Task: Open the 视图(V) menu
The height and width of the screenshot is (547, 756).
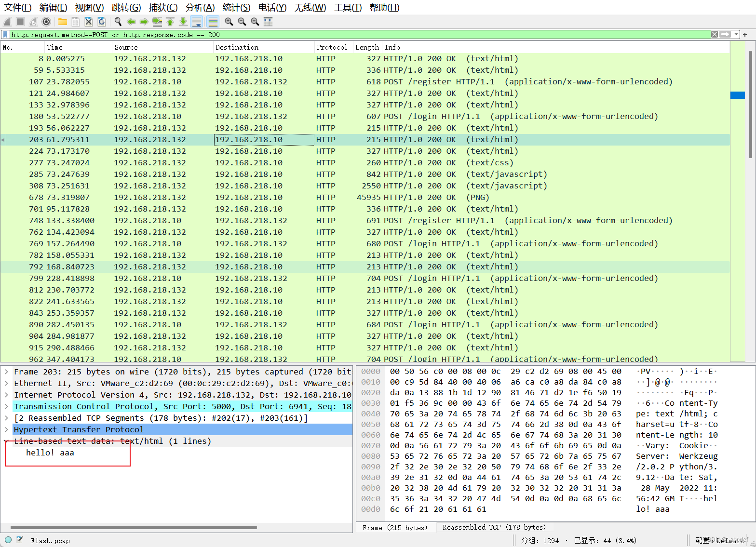Action: coord(90,7)
